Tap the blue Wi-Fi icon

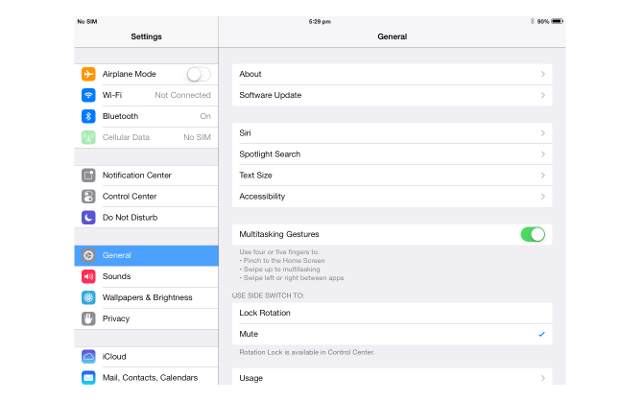point(88,95)
